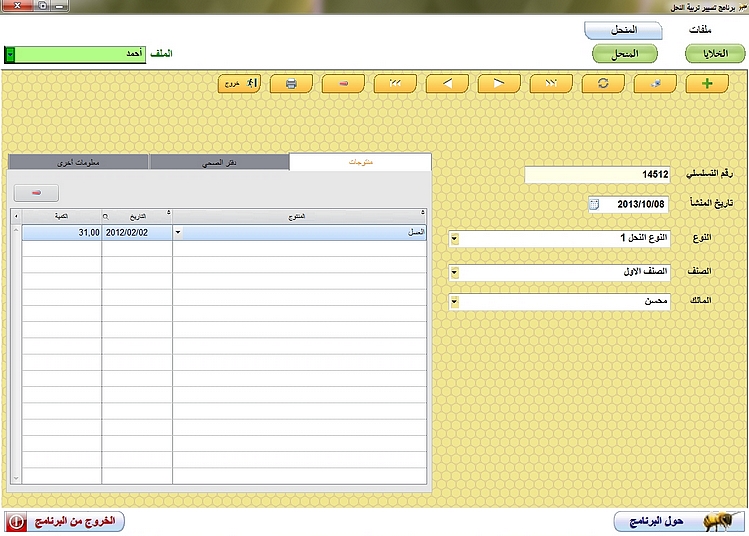Delete product row with red minus button
Image resolution: width=749 pixels, height=536 pixels.
(x=37, y=192)
